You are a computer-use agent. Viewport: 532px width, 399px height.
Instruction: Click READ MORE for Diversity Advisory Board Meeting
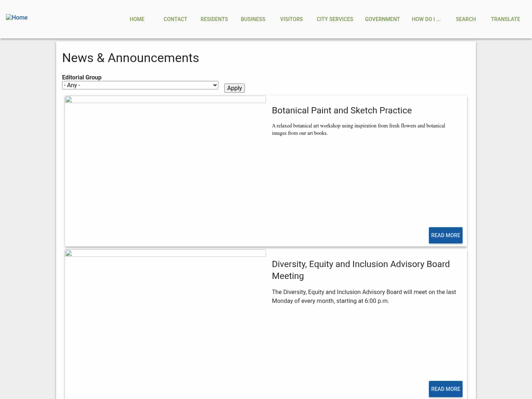click(446, 389)
